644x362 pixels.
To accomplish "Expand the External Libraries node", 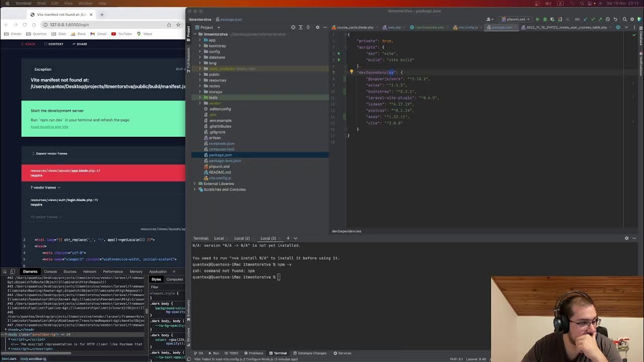I will [x=195, y=184].
